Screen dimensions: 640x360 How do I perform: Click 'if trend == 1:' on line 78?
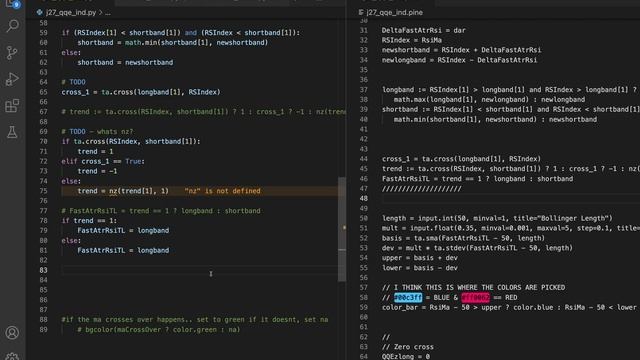point(89,221)
